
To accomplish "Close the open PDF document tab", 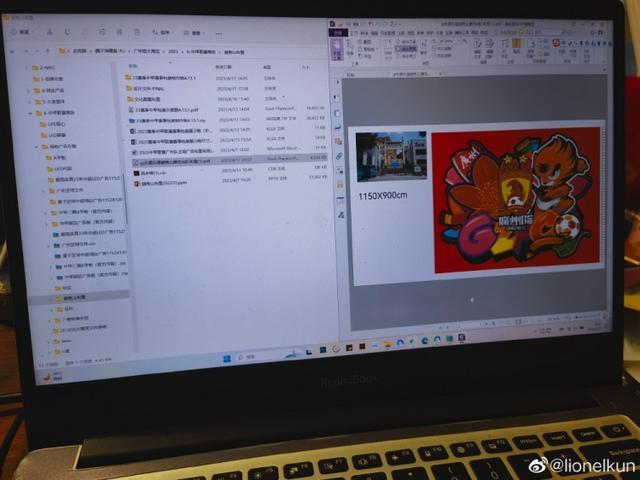I will point(440,74).
